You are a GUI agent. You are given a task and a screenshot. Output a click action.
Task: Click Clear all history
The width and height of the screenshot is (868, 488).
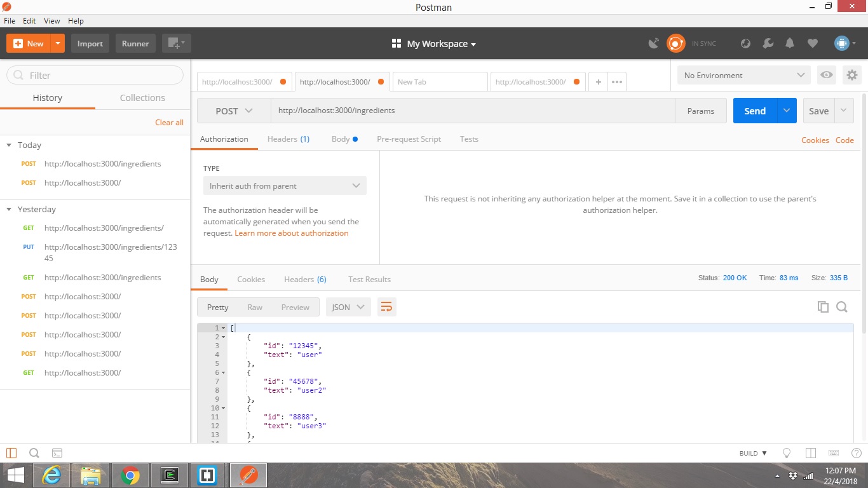169,122
